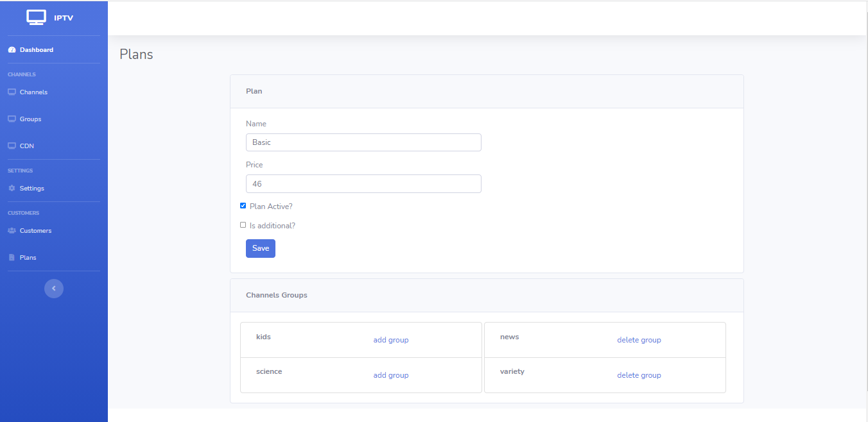Add the kids group to plan
This screenshot has width=868, height=422.
[x=391, y=340]
